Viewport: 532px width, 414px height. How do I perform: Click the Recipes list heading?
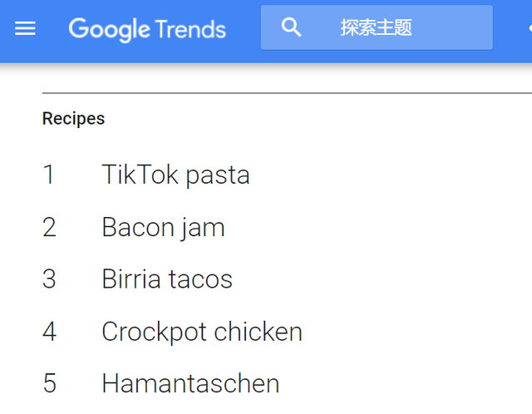pyautogui.click(x=73, y=119)
